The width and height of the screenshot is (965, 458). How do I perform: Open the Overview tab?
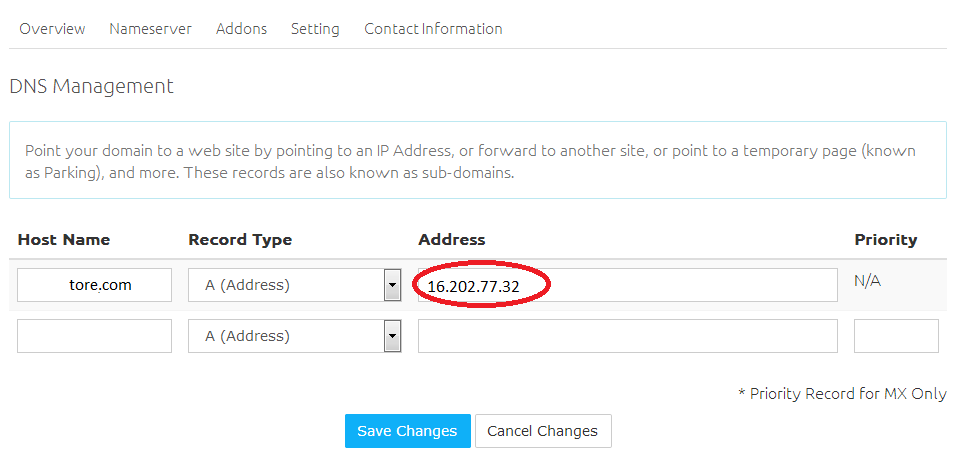click(52, 29)
